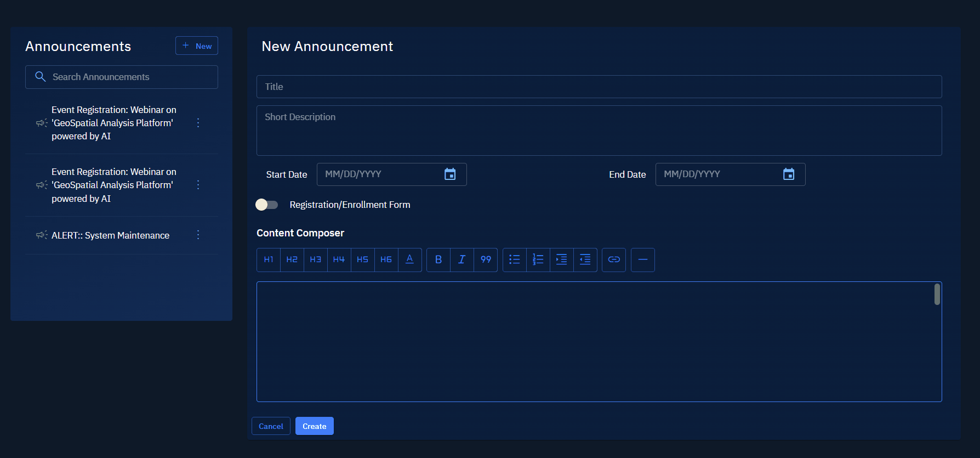The height and width of the screenshot is (458, 980).
Task: Click the Create button
Action: pos(315,426)
